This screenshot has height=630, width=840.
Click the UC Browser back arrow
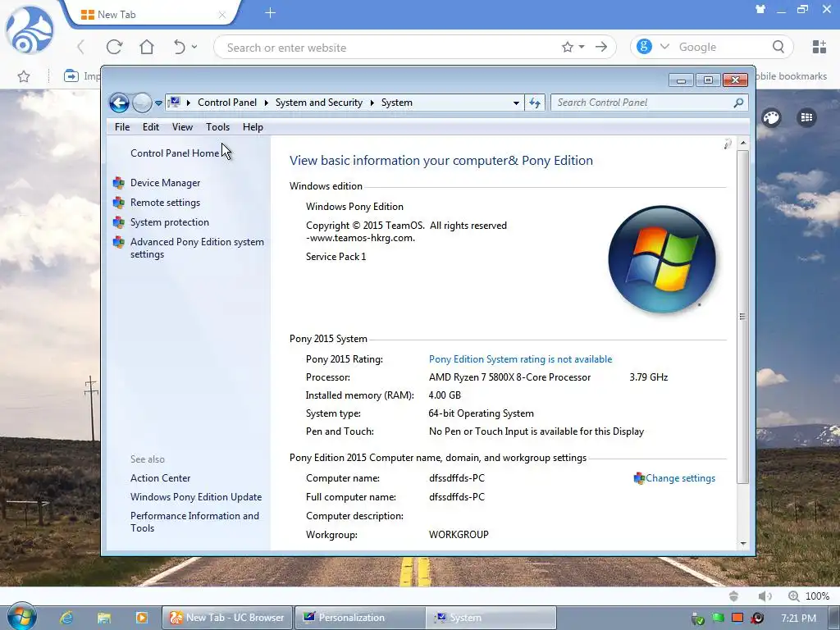click(81, 47)
